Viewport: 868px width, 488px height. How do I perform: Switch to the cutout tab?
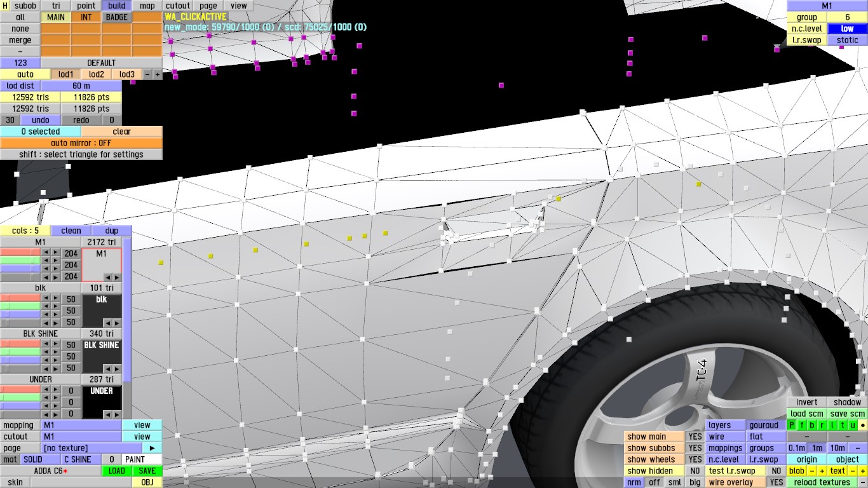[x=178, y=6]
